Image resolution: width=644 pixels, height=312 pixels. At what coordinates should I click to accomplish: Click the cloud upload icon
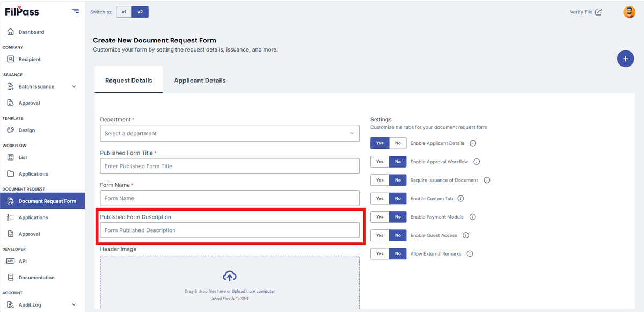(230, 276)
